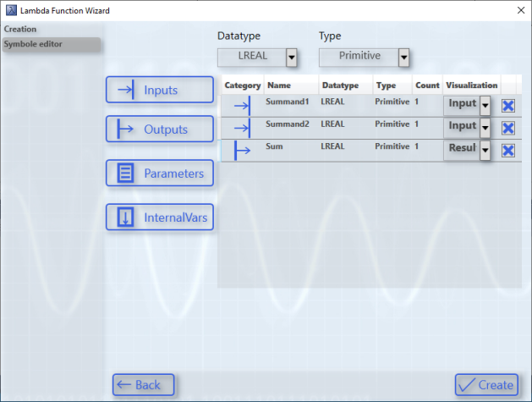Expand Visualization dropdown for Sum row
532x402 pixels.
(485, 151)
